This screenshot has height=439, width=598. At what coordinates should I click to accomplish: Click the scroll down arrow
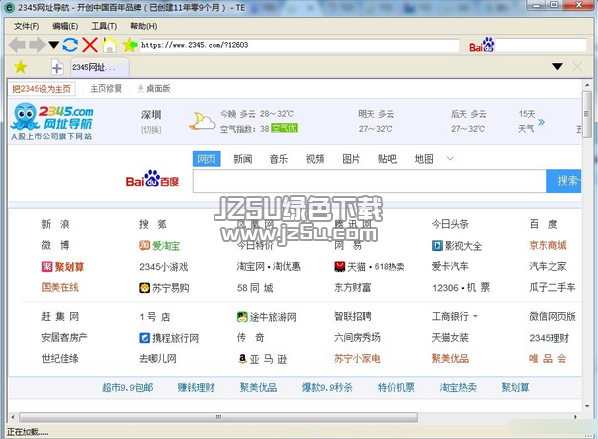[587, 406]
